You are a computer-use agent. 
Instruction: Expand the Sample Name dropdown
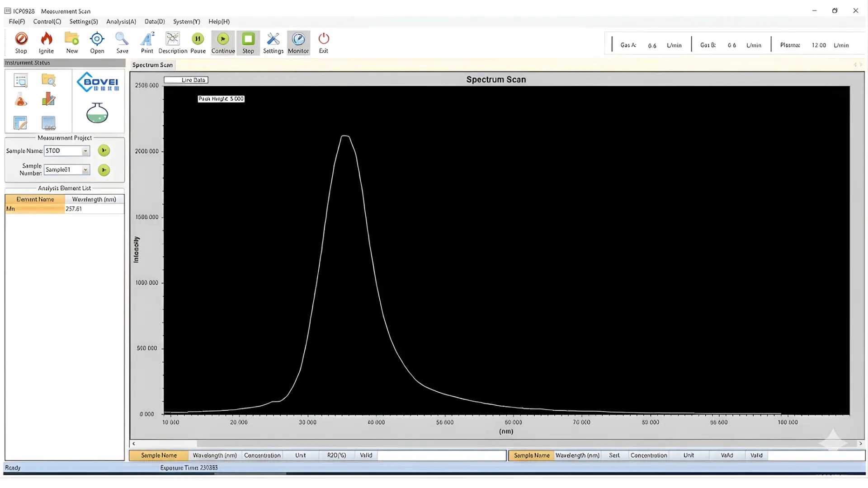(x=85, y=151)
